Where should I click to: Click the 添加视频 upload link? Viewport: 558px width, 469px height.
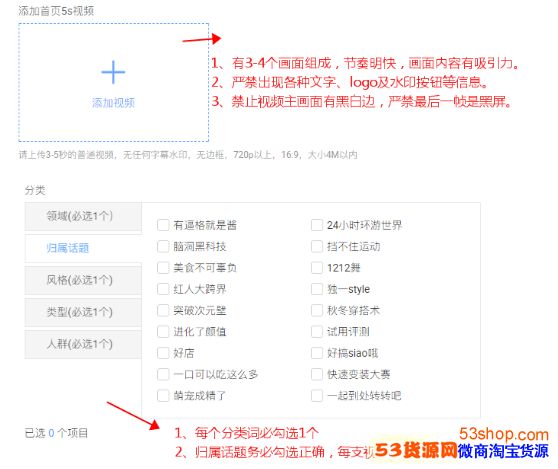[x=113, y=103]
